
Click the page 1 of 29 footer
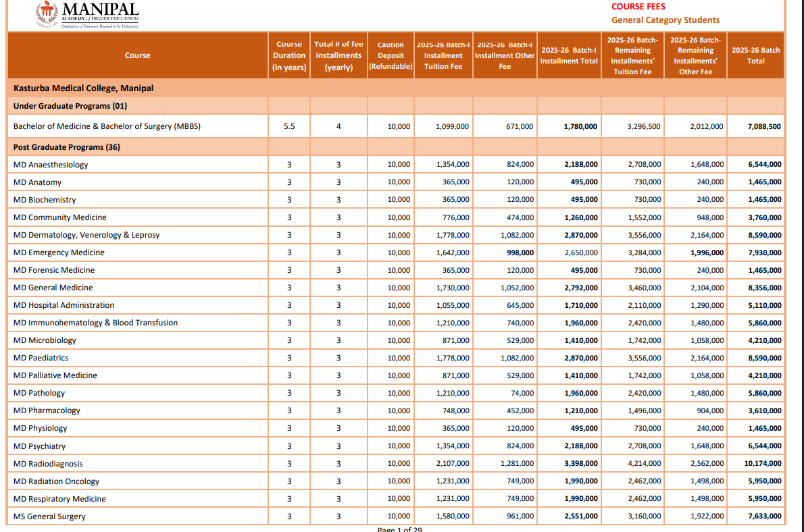pos(399,529)
